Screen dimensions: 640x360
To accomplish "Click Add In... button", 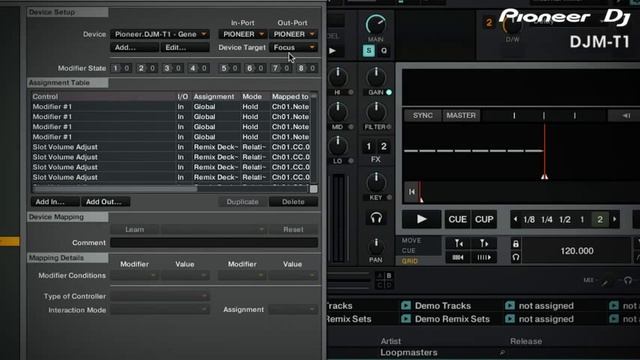I will pos(55,202).
